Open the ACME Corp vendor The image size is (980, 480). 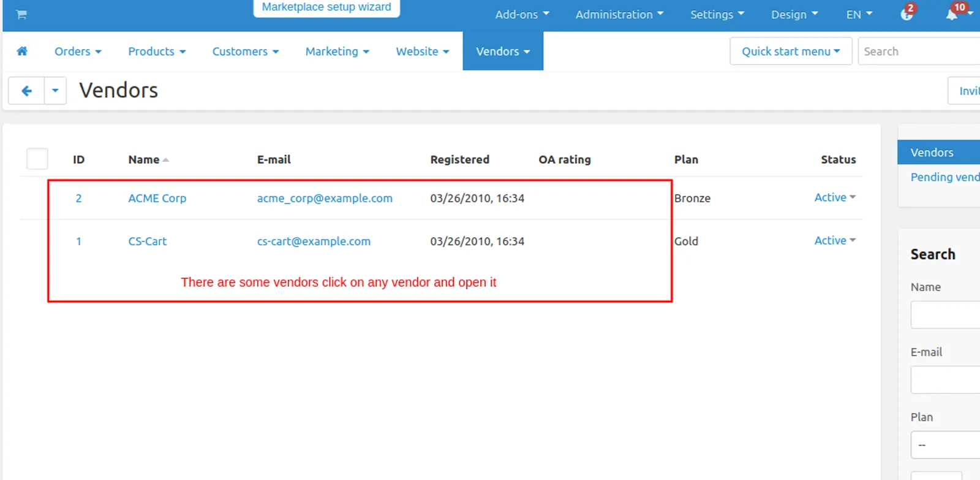click(x=157, y=198)
